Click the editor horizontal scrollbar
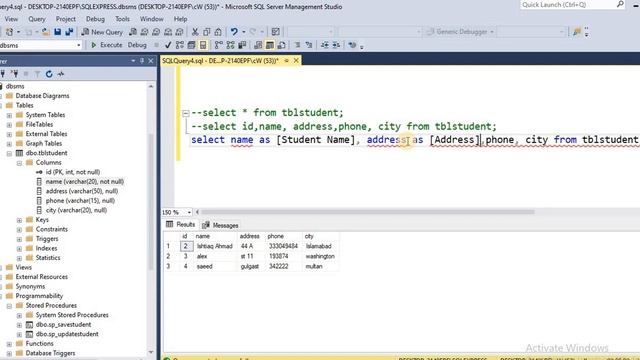 (367, 212)
